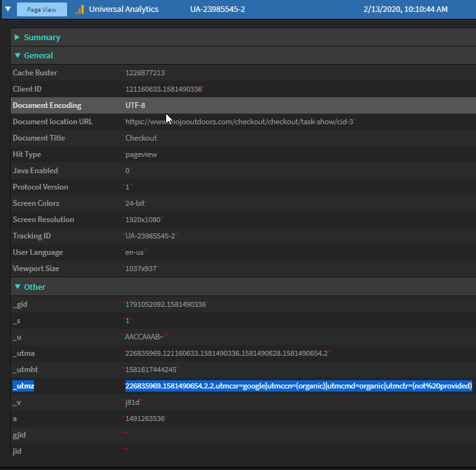This screenshot has width=476, height=470.
Task: Select Tracking ID value in General list
Action: pyautogui.click(x=151, y=236)
